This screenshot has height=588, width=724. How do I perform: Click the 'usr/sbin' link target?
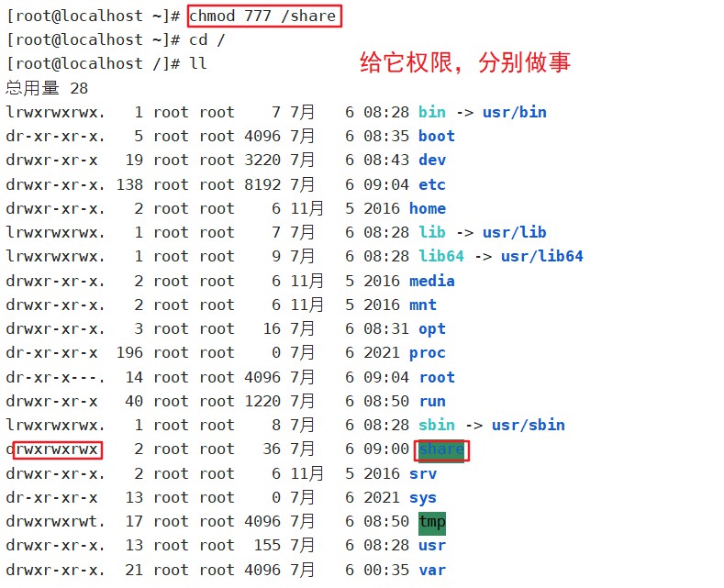[x=529, y=425]
